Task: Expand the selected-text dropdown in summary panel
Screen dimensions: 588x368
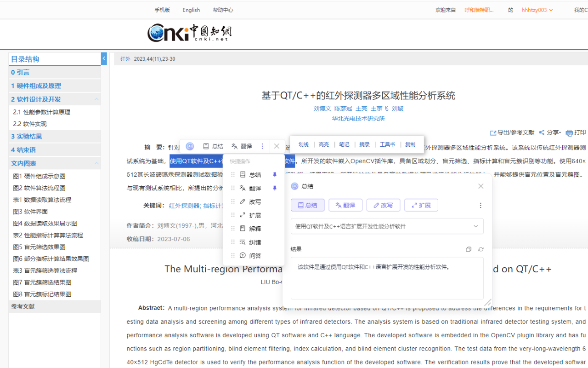Action: click(x=475, y=226)
